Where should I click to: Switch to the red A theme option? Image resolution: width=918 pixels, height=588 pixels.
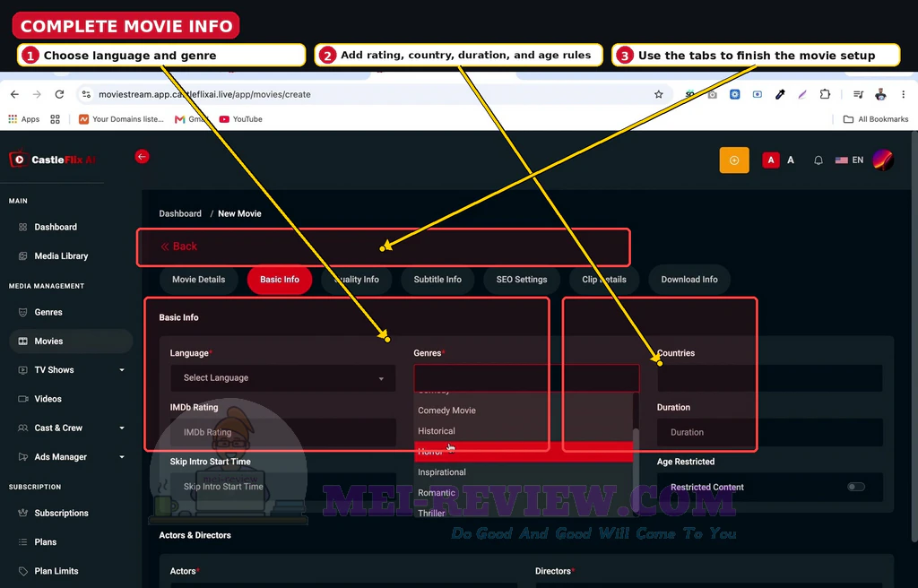(771, 160)
